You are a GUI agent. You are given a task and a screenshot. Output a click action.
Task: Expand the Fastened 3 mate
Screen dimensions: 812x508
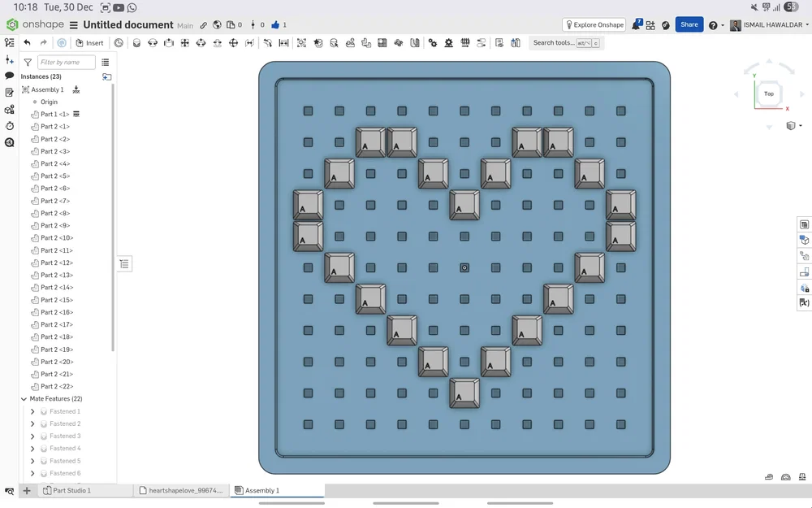32,436
